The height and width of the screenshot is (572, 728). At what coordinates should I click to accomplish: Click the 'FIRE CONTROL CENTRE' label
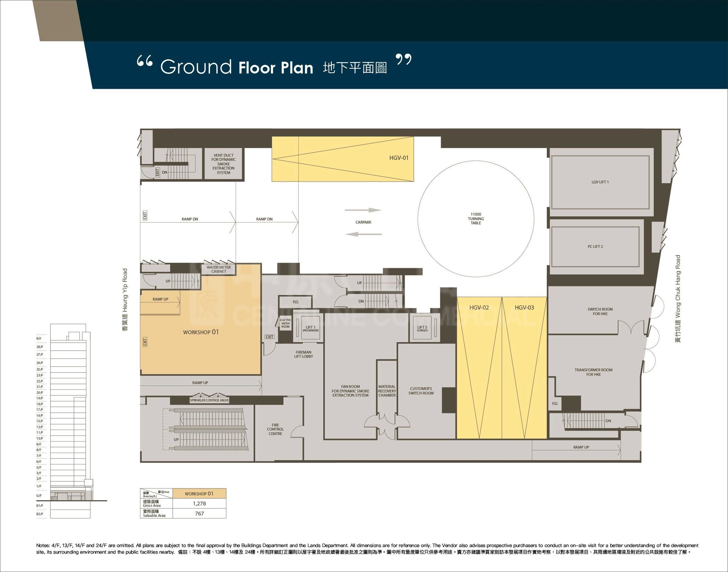point(275,429)
